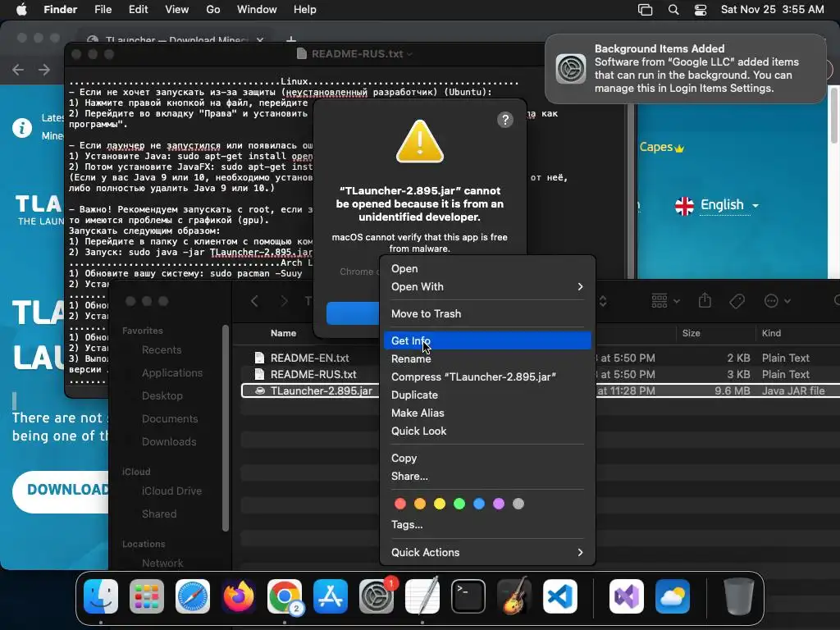Open Google Chrome in the Dock
Image resolution: width=840 pixels, height=630 pixels.
coord(285,596)
